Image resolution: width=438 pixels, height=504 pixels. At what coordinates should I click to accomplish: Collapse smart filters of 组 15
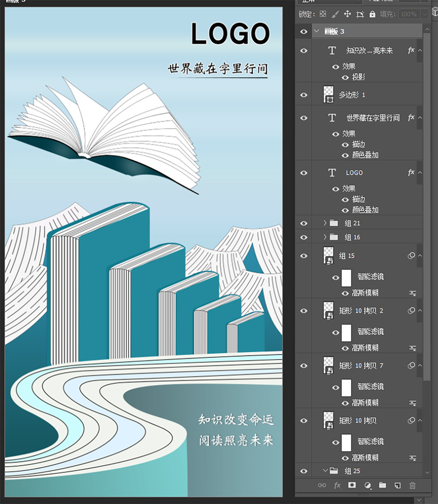[x=420, y=255]
